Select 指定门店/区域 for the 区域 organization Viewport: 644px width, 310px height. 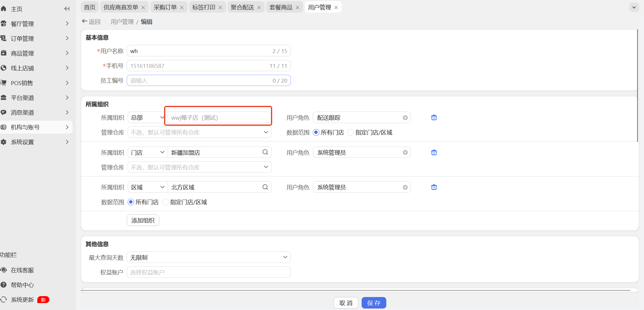(x=165, y=202)
